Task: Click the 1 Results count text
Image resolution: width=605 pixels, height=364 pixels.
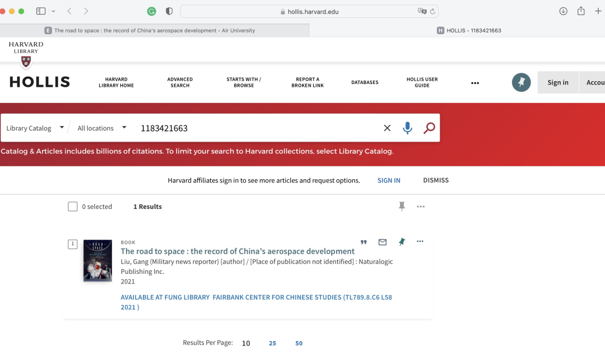Action: (x=147, y=207)
